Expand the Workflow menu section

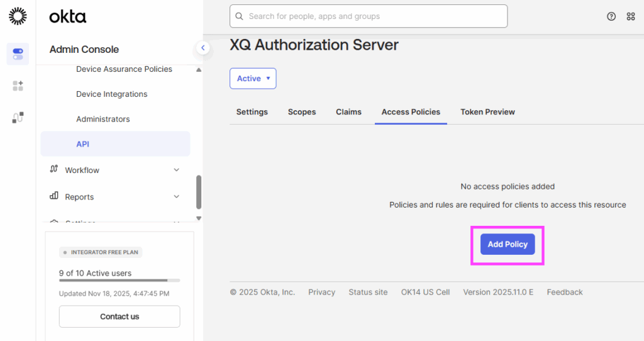(176, 170)
